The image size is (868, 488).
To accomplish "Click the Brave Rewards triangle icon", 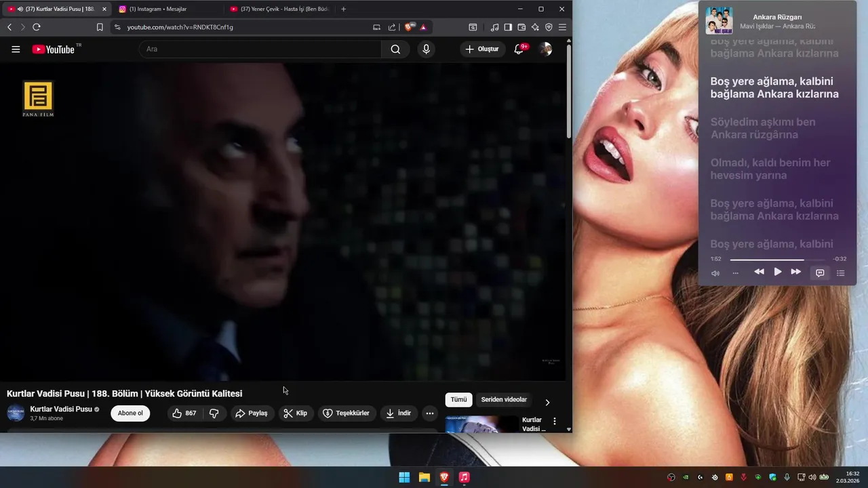I will [423, 27].
